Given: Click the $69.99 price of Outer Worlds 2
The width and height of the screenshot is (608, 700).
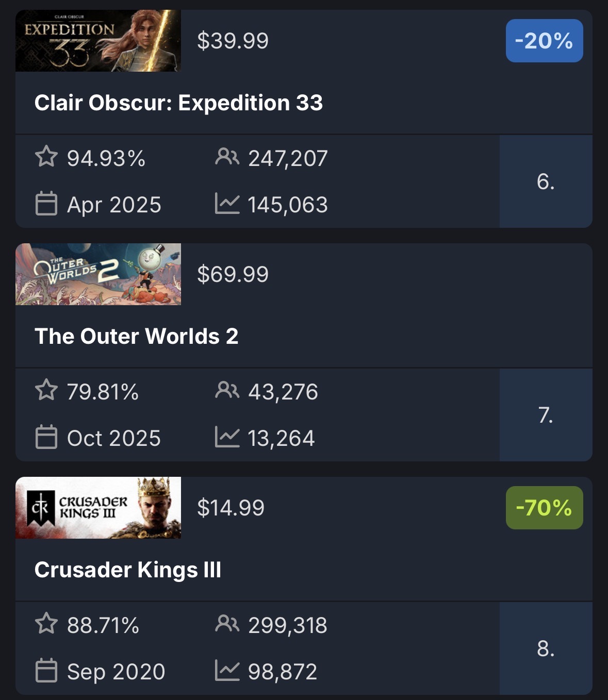Looking at the screenshot, I should [x=233, y=274].
